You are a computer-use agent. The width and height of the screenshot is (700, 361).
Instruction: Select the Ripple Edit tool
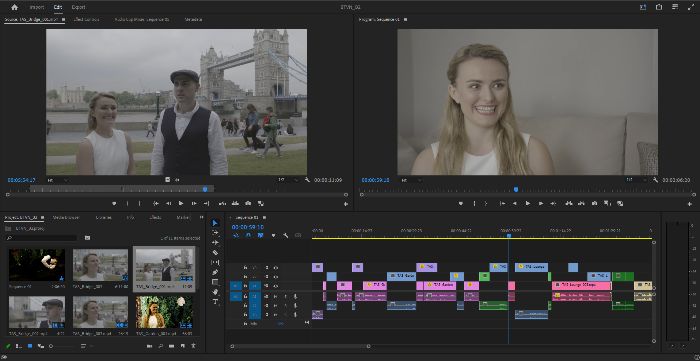coord(215,242)
